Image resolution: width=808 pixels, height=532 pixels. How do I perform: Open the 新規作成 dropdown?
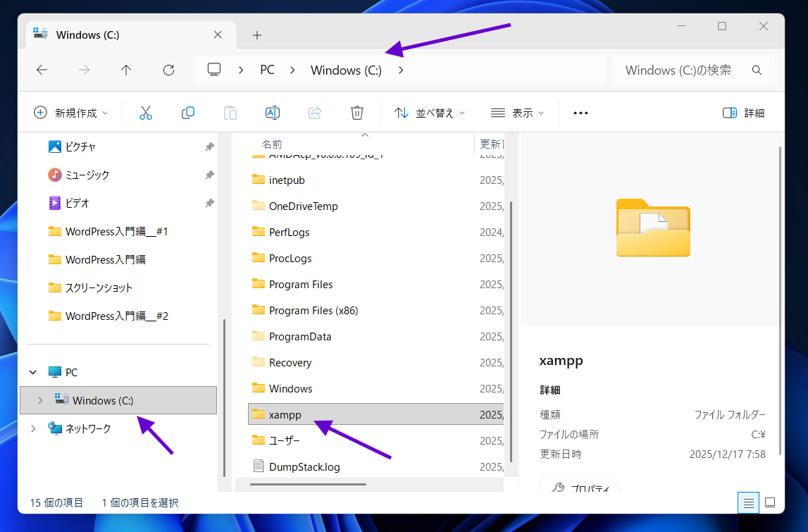pyautogui.click(x=71, y=113)
